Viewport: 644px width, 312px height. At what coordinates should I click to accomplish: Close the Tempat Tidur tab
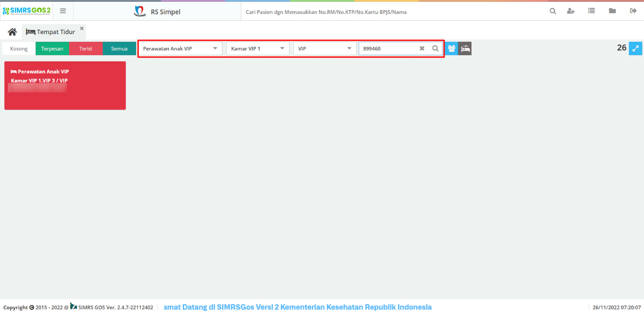coord(82,28)
